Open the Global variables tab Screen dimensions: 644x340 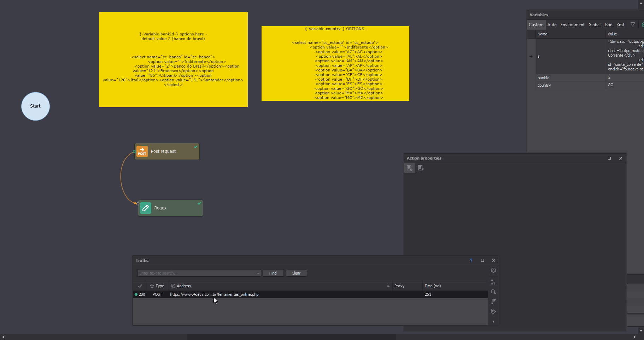click(594, 25)
